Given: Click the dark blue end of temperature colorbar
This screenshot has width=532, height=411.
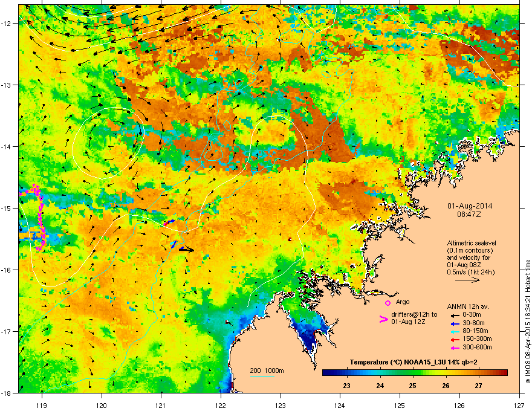Looking at the screenshot, I should coord(326,373).
